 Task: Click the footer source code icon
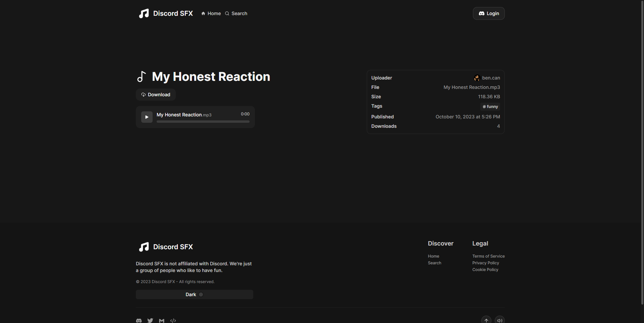[173, 321]
